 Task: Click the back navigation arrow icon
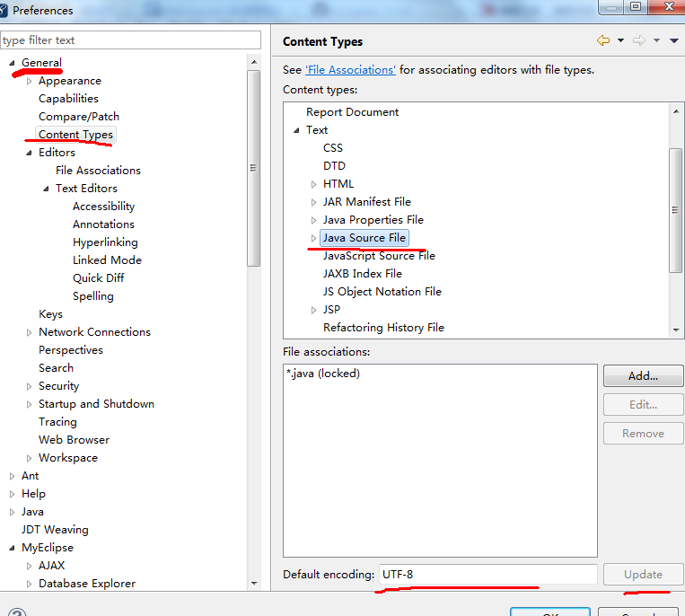(602, 40)
